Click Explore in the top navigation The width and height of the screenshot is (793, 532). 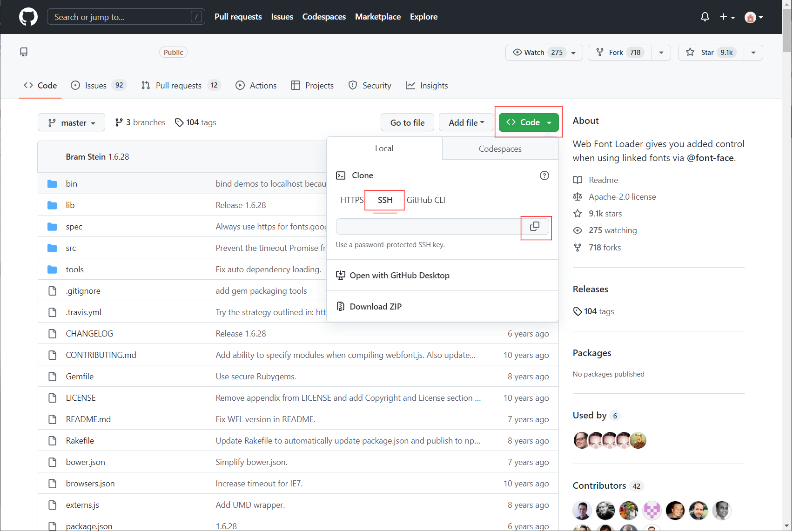pyautogui.click(x=424, y=17)
